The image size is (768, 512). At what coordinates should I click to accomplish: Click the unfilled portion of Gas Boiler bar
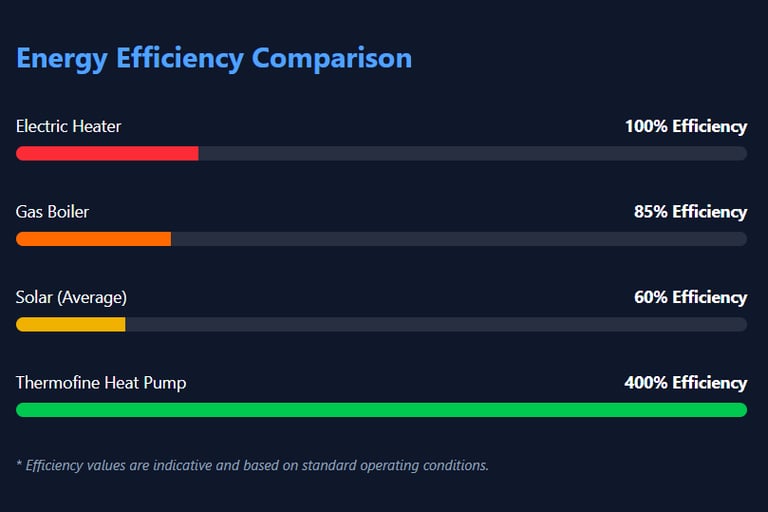click(458, 239)
